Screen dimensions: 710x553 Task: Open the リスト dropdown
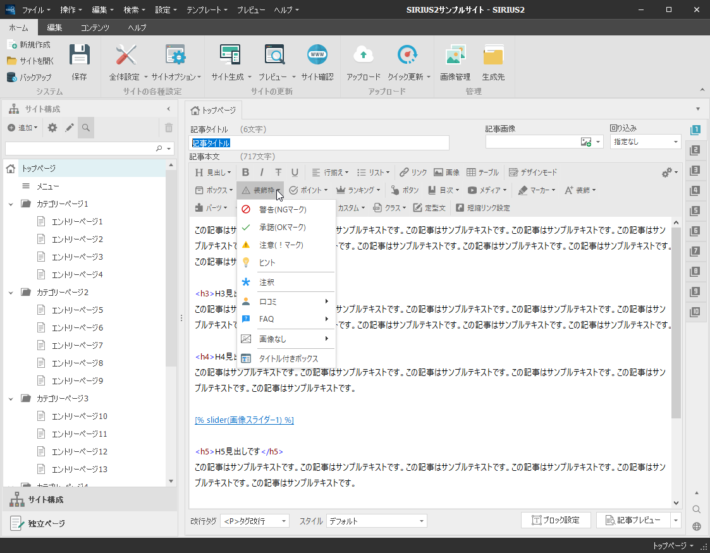[x=373, y=172]
